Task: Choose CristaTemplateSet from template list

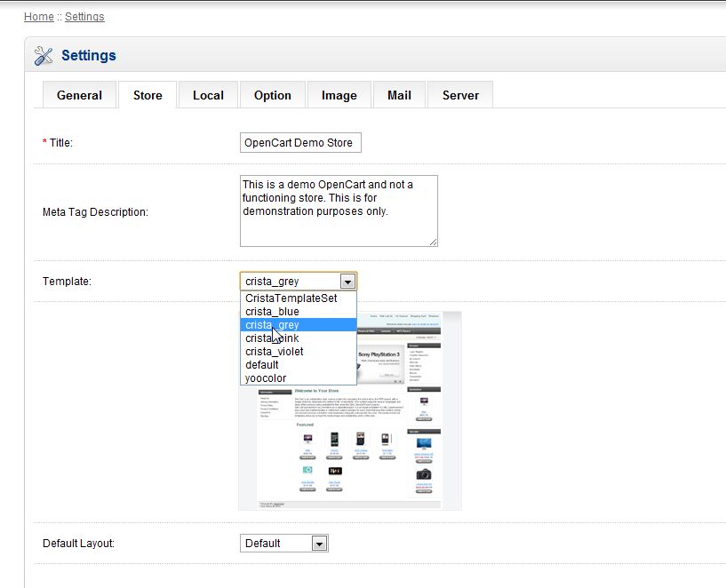Action: [x=291, y=298]
